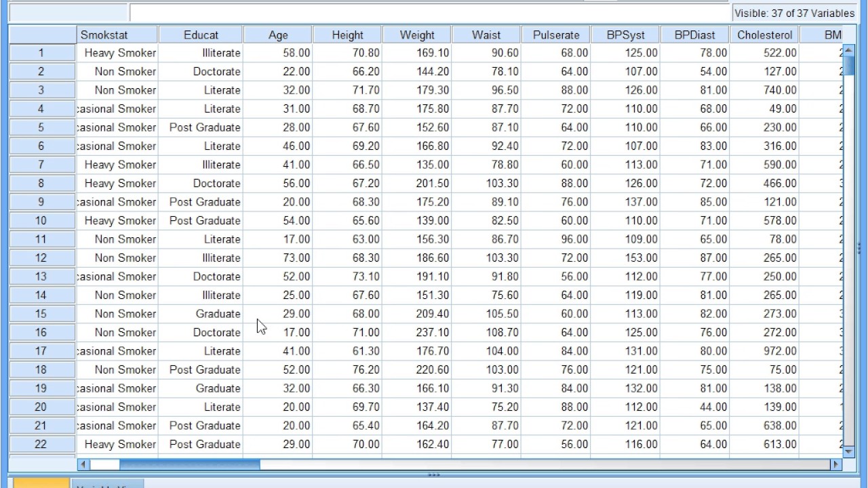Click the Cholesterol cell showing 740.00

pos(764,90)
